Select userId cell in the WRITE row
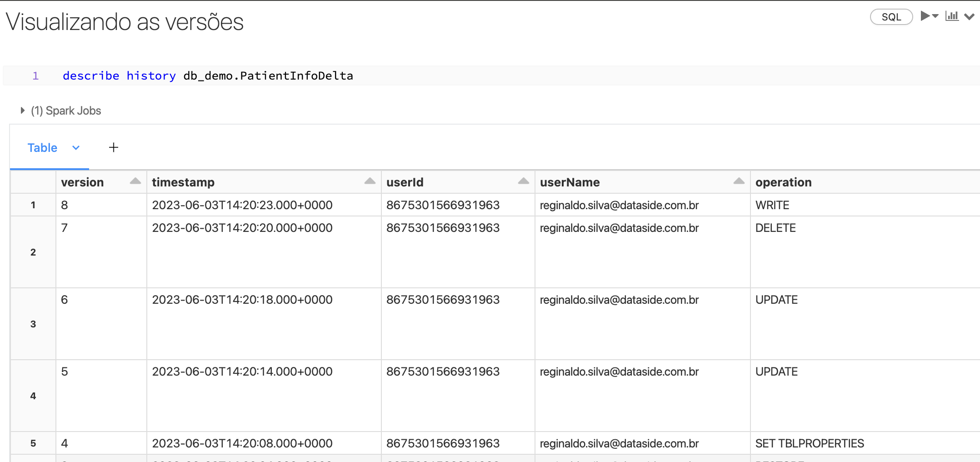Image resolution: width=980 pixels, height=462 pixels. pyautogui.click(x=458, y=205)
